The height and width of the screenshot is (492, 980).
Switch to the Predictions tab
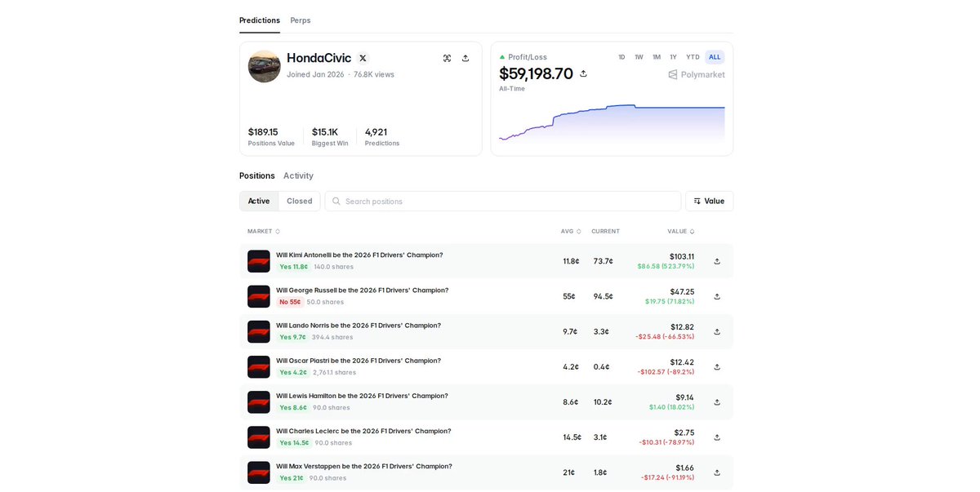[260, 20]
